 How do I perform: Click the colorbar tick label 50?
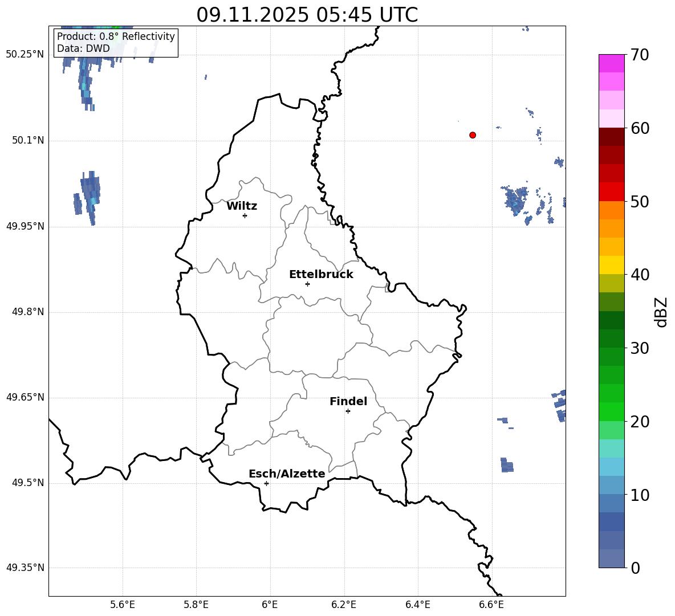[x=640, y=201]
